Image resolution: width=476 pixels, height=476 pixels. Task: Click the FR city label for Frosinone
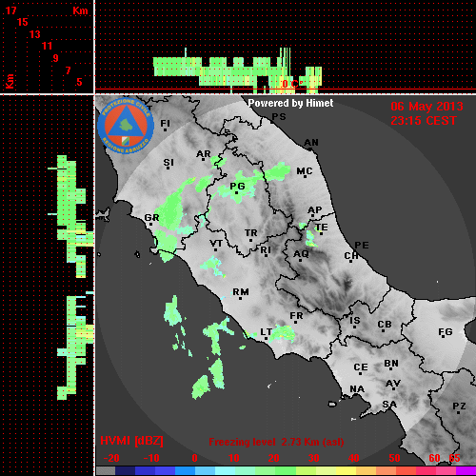296,316
